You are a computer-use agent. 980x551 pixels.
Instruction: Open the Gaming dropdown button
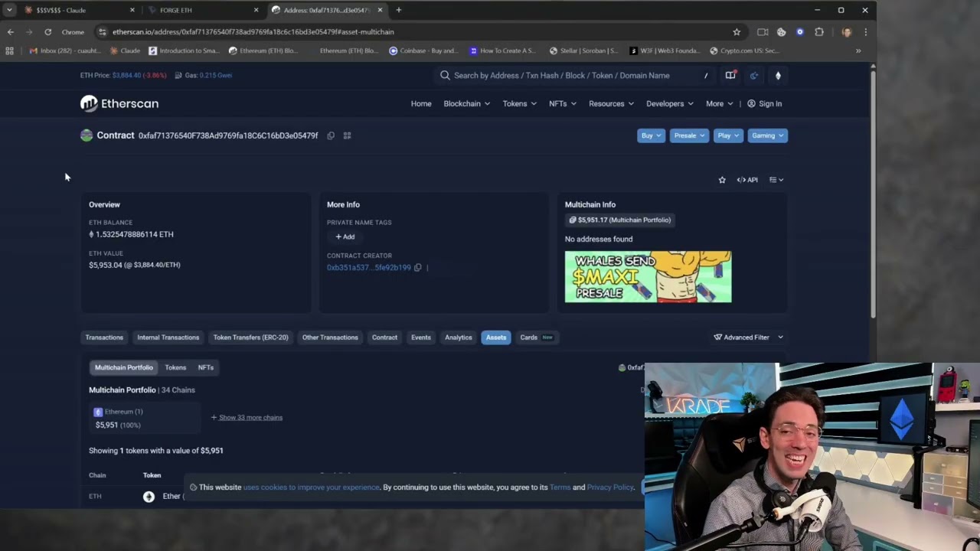click(x=767, y=135)
